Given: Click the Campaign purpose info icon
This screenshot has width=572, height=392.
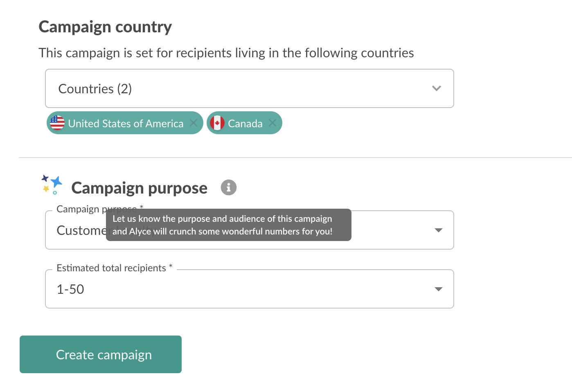Looking at the screenshot, I should [229, 187].
